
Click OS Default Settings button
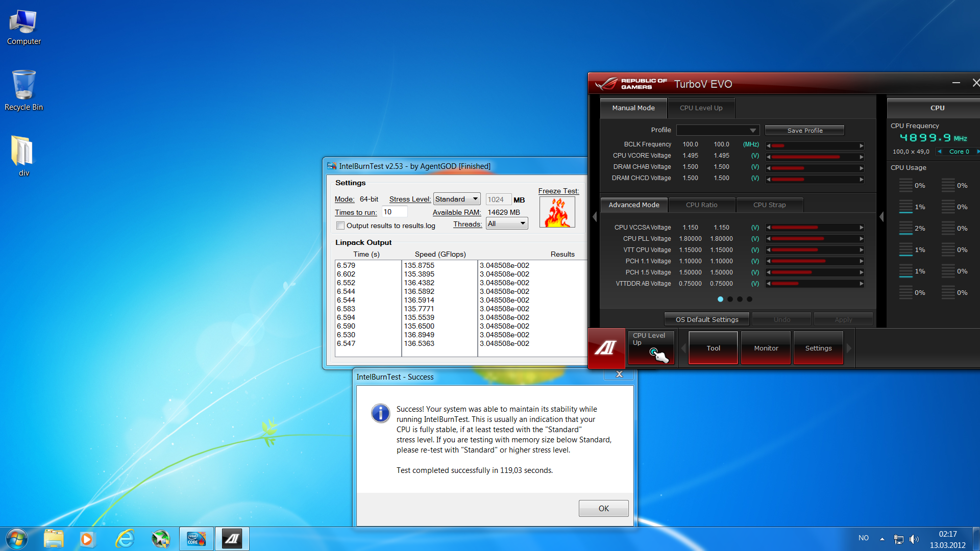coord(706,319)
